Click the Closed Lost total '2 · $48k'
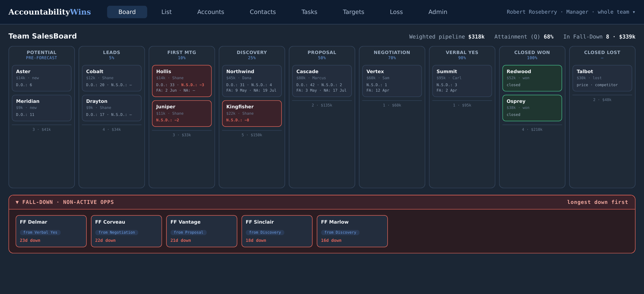 pyautogui.click(x=602, y=100)
